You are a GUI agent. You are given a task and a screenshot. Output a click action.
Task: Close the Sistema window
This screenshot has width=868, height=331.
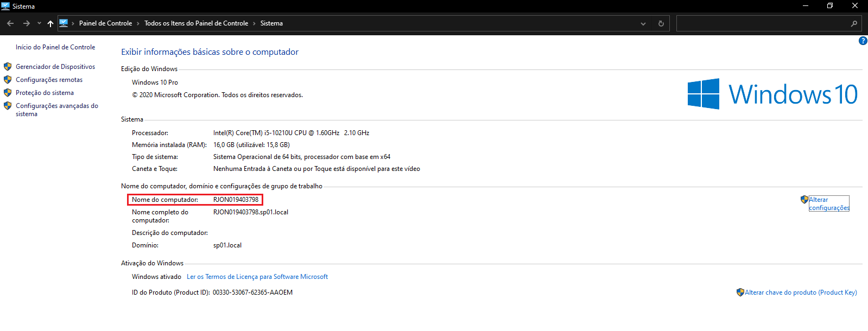tap(855, 6)
